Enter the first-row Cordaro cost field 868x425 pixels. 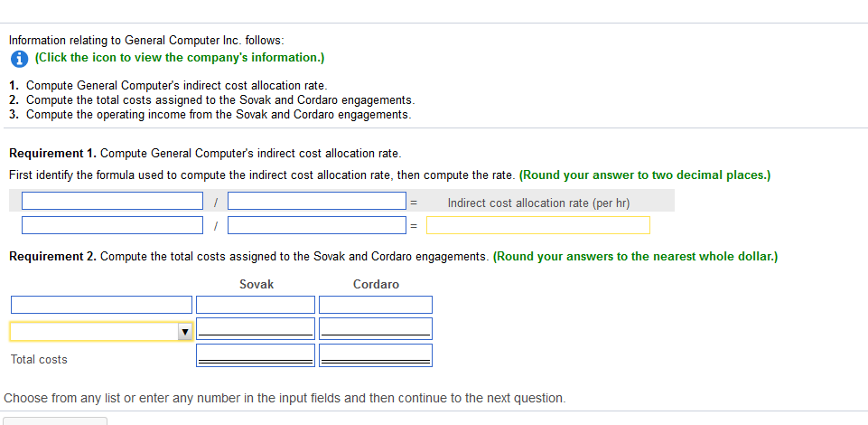coord(376,305)
